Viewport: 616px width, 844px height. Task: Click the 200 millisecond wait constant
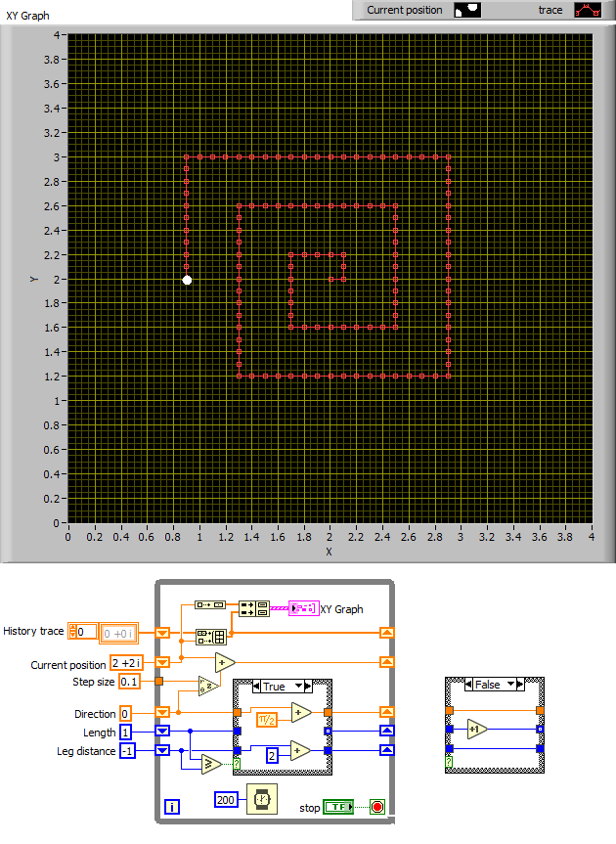pyautogui.click(x=226, y=799)
